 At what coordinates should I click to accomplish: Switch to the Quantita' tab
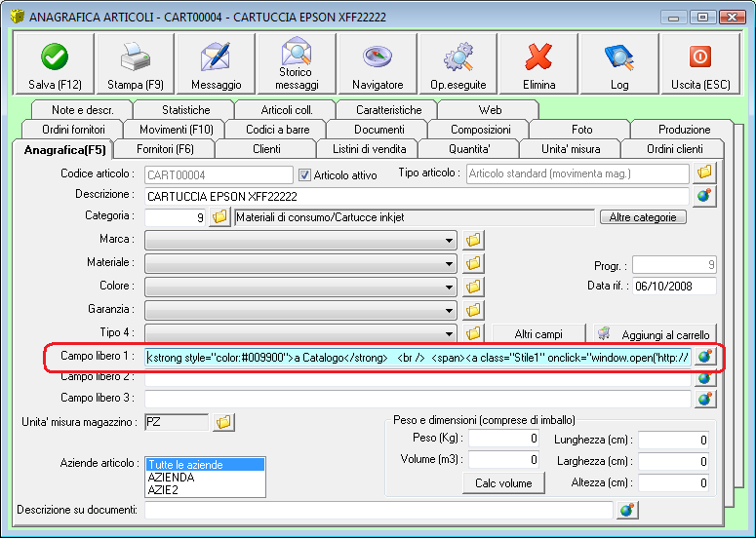point(469,149)
